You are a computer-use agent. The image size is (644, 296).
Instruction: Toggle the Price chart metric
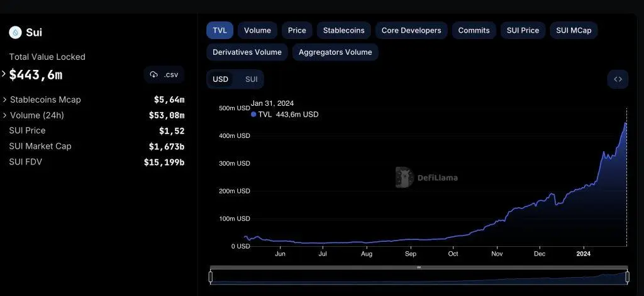coord(297,30)
